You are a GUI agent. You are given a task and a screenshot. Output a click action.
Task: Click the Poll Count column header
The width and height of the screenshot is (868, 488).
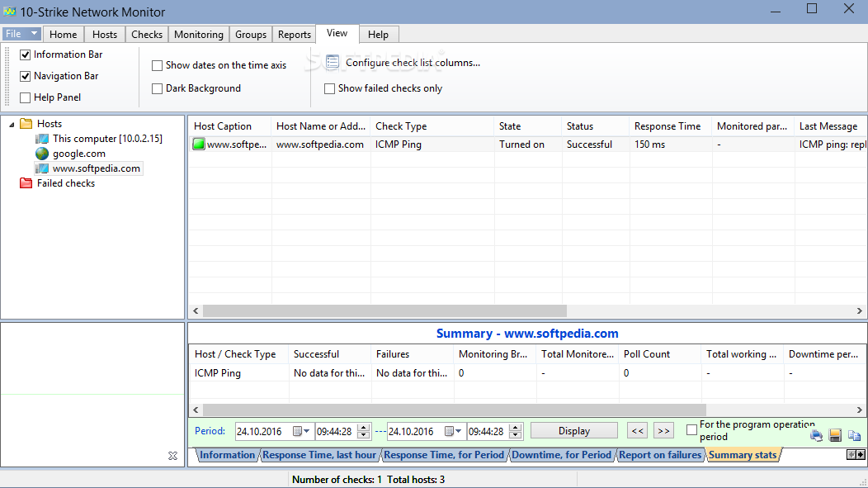pyautogui.click(x=660, y=354)
